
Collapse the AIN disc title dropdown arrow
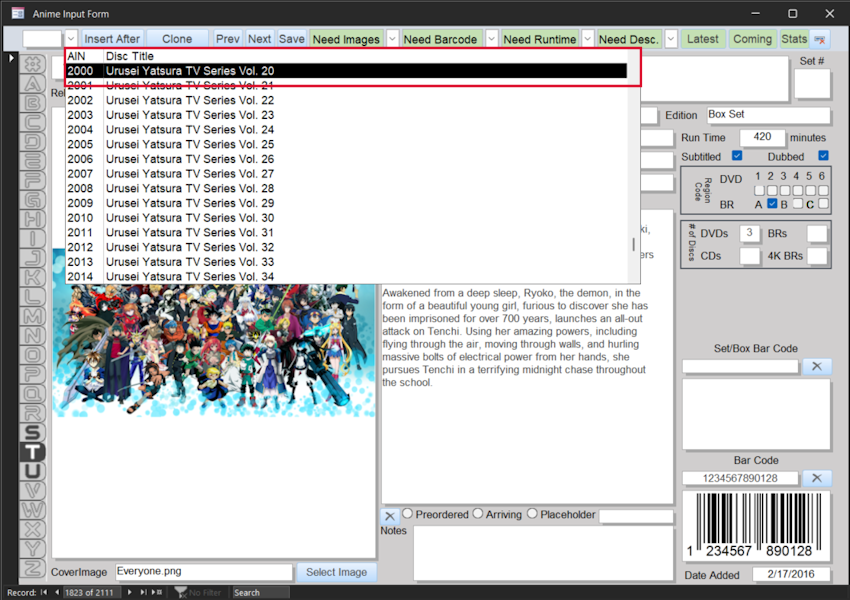pos(71,39)
